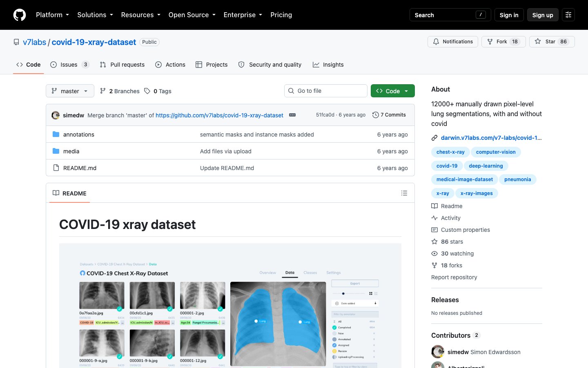588x368 pixels.
Task: Open the Projects tab
Action: pyautogui.click(x=212, y=65)
